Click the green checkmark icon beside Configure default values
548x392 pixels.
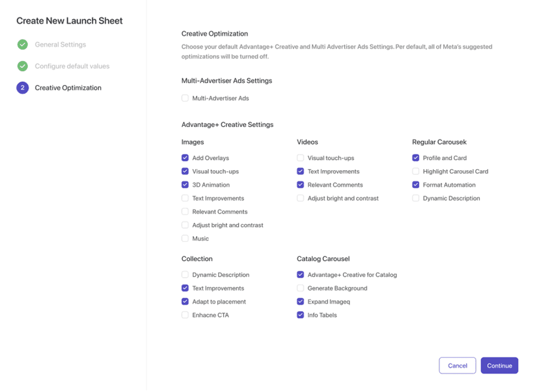pyautogui.click(x=22, y=66)
